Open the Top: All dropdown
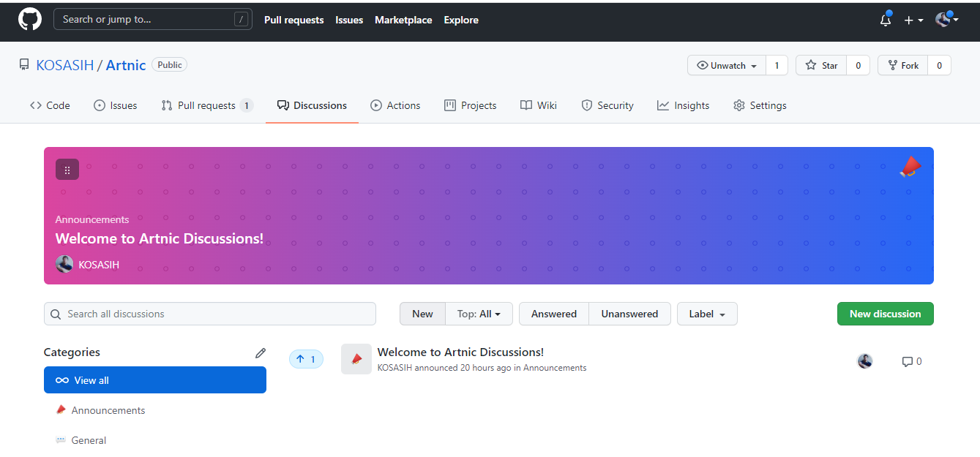The width and height of the screenshot is (980, 457). point(479,314)
